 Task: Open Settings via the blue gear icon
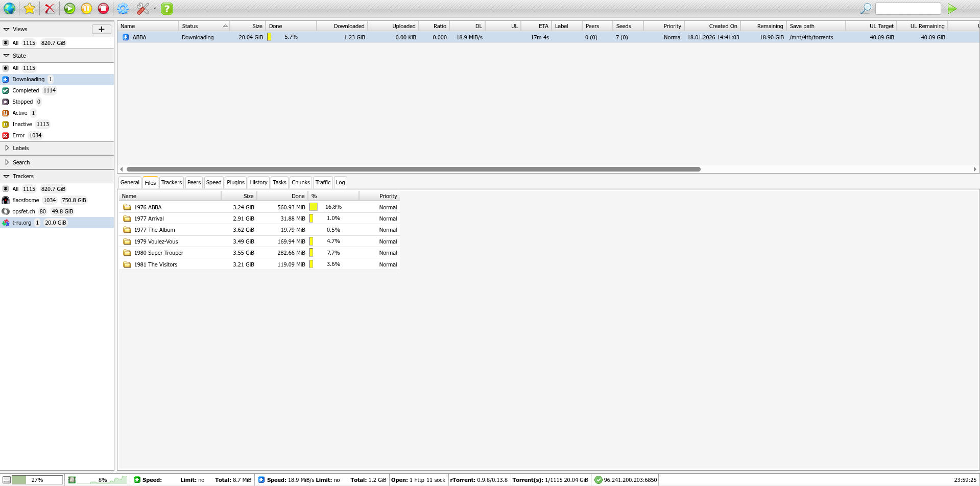(x=123, y=8)
